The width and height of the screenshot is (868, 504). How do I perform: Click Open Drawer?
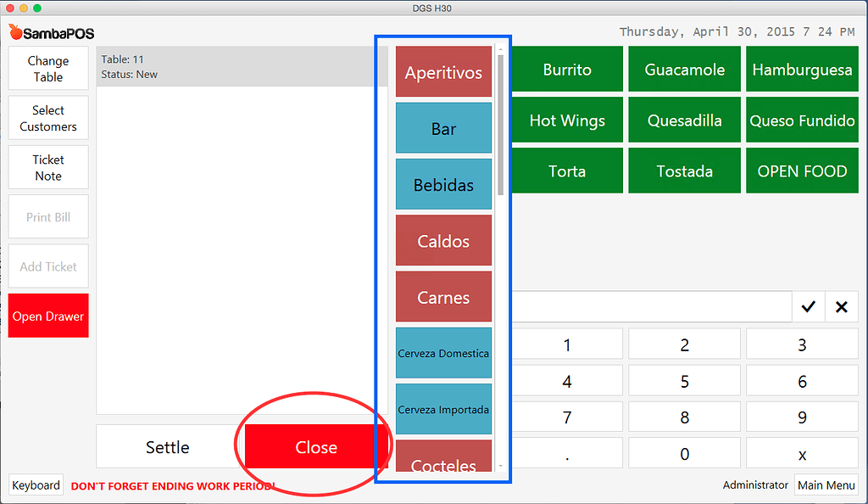[x=47, y=316]
